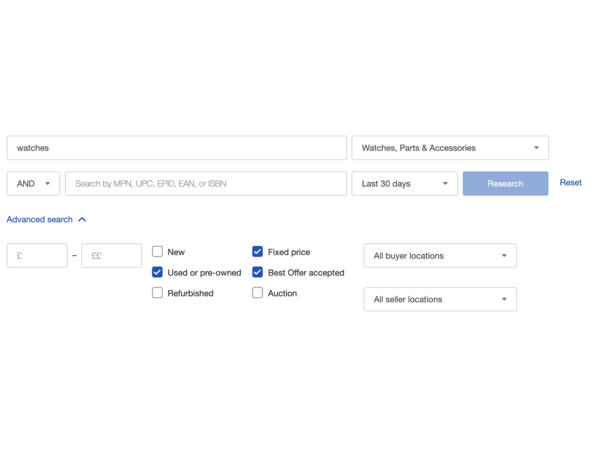This screenshot has height=450, width=600.
Task: Click the category dropdown arrow icon
Action: 536,148
